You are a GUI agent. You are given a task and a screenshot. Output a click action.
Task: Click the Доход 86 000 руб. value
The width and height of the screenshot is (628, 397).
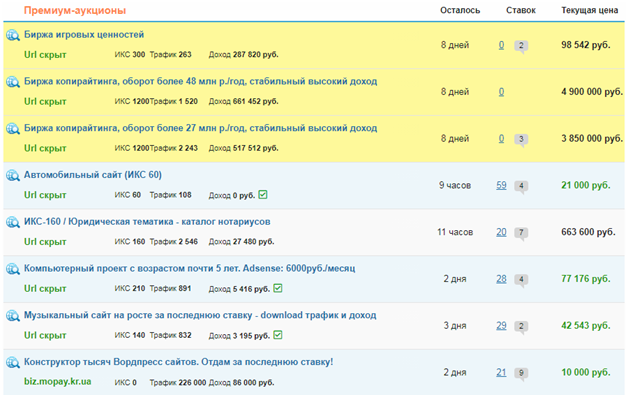[242, 383]
